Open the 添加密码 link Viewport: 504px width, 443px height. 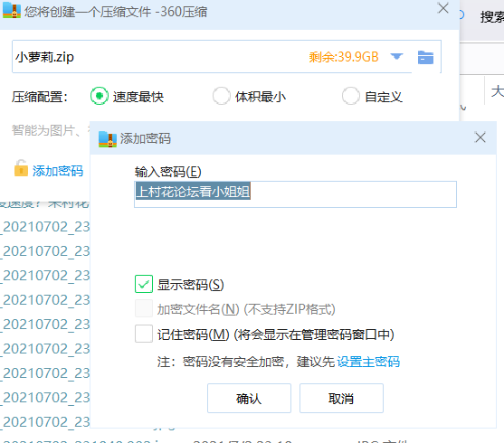[58, 171]
